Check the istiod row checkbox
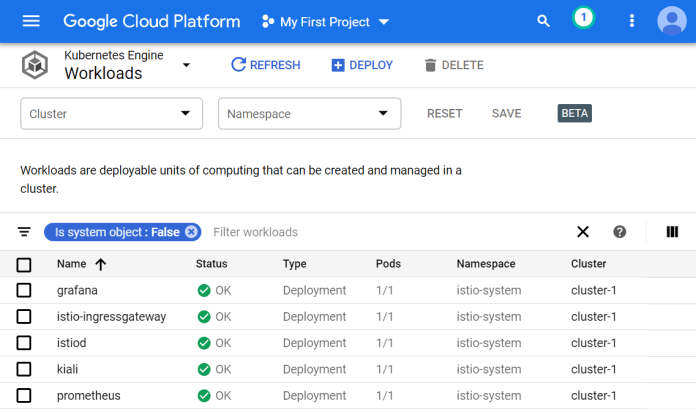696x412 pixels. pyautogui.click(x=24, y=343)
